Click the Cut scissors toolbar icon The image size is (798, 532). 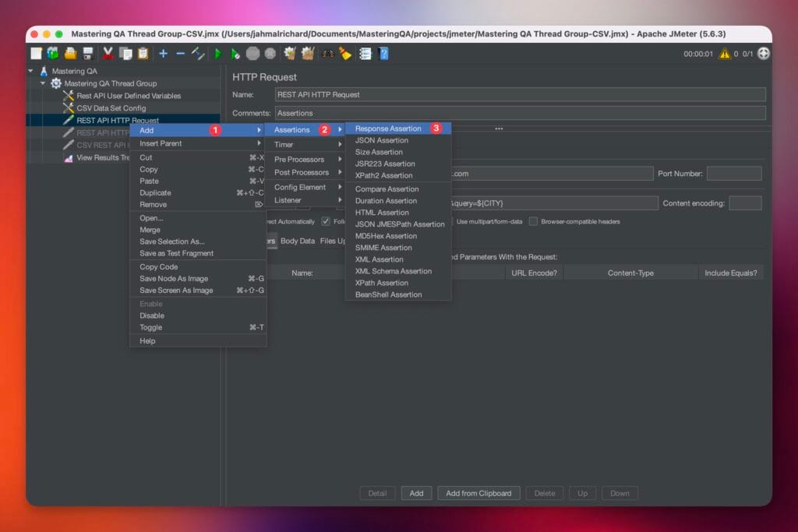click(x=108, y=54)
